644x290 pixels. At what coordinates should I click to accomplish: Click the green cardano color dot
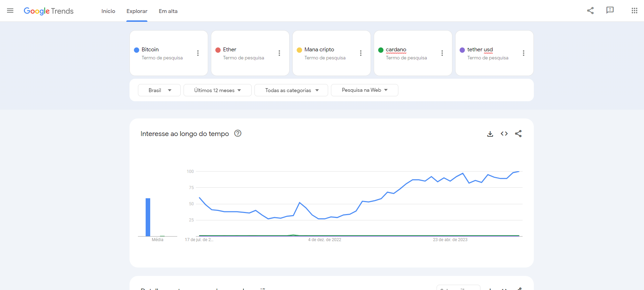pos(381,50)
